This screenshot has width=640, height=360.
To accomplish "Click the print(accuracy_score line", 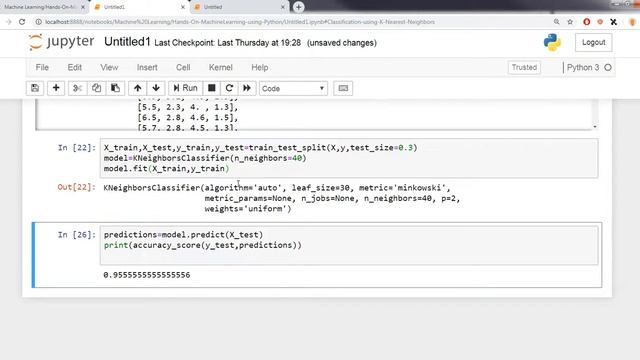I will 202,245.
